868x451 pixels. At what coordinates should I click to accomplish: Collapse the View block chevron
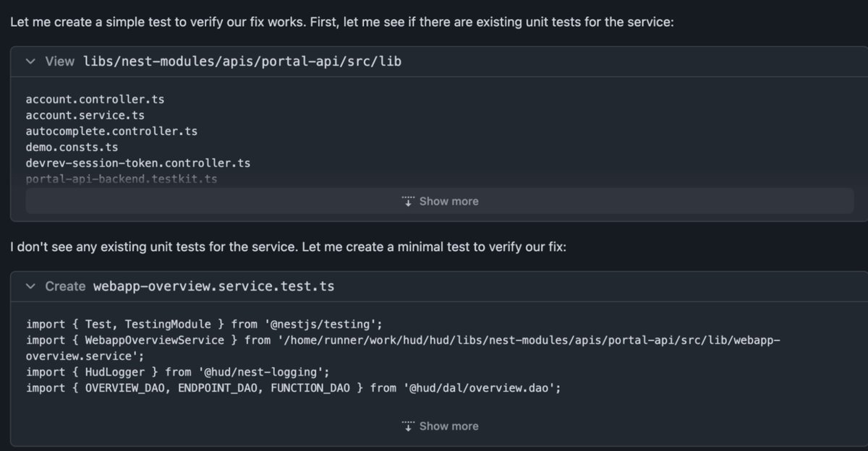30,61
